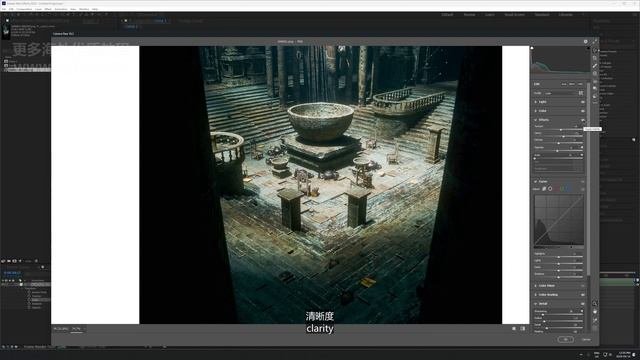Open Camera Raw preferences gear icon
Viewport: 640px width, 360px height.
click(x=586, y=42)
